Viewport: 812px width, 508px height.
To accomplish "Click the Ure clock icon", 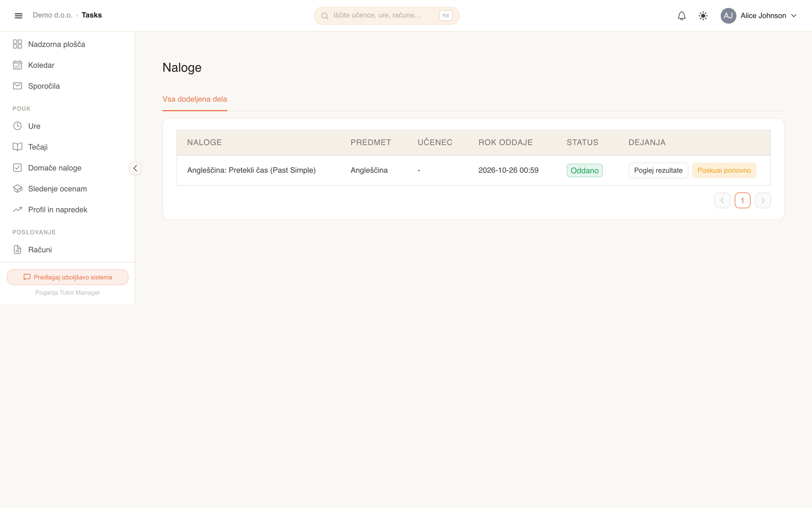I will click(x=17, y=126).
